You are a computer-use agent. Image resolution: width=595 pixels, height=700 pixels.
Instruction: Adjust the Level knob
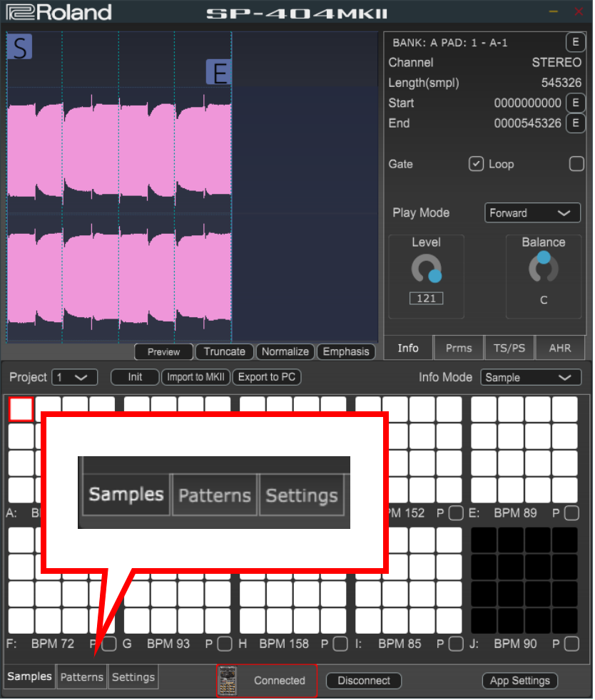(427, 269)
